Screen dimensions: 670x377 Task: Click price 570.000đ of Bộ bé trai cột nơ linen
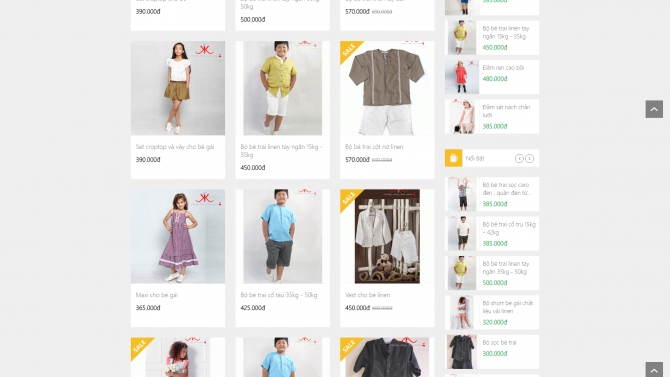[x=357, y=159]
